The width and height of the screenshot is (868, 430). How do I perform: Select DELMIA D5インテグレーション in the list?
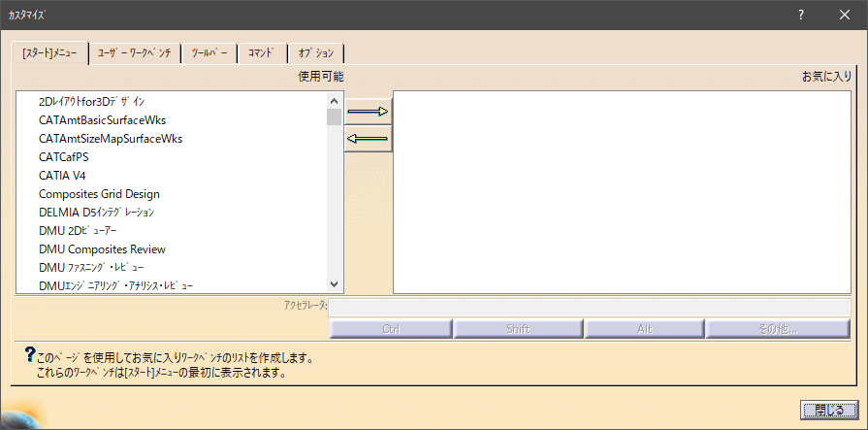click(x=96, y=212)
